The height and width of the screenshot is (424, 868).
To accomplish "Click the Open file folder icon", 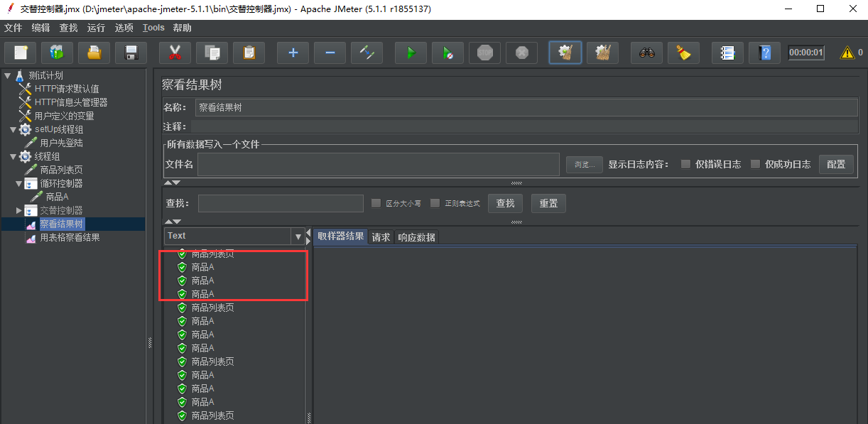I will pyautogui.click(x=94, y=53).
